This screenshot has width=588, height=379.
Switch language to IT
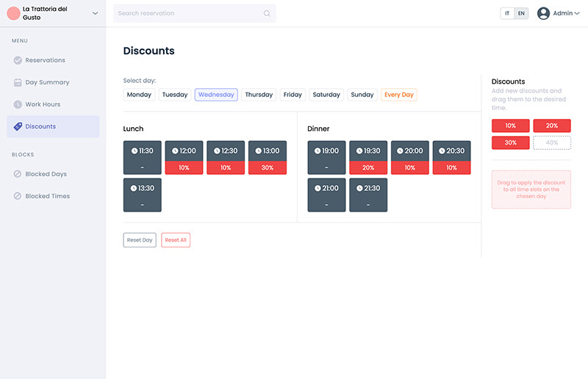point(507,13)
